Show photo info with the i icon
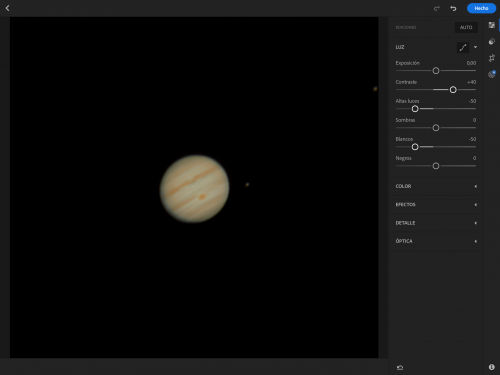 pos(492,367)
